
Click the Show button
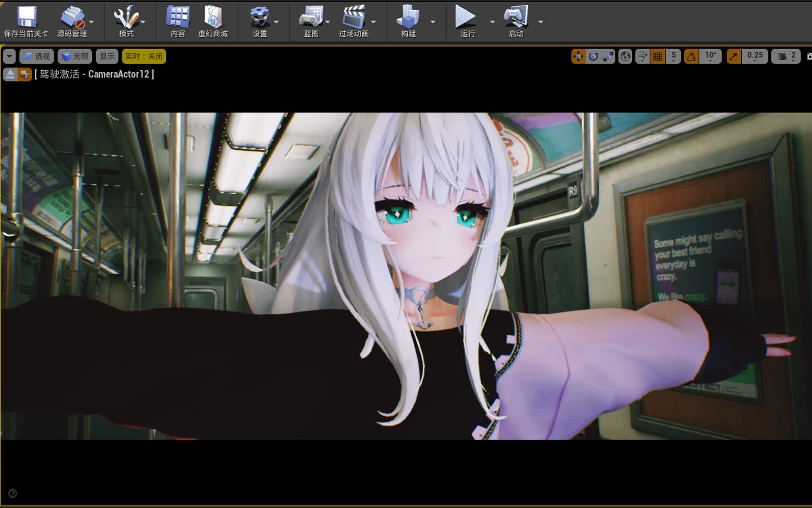click(107, 56)
